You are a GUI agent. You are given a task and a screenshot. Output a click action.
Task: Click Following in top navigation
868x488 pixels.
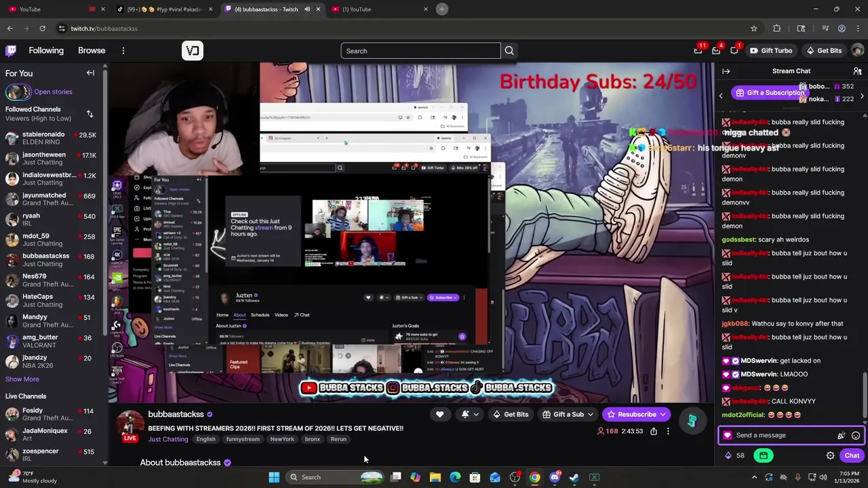46,51
